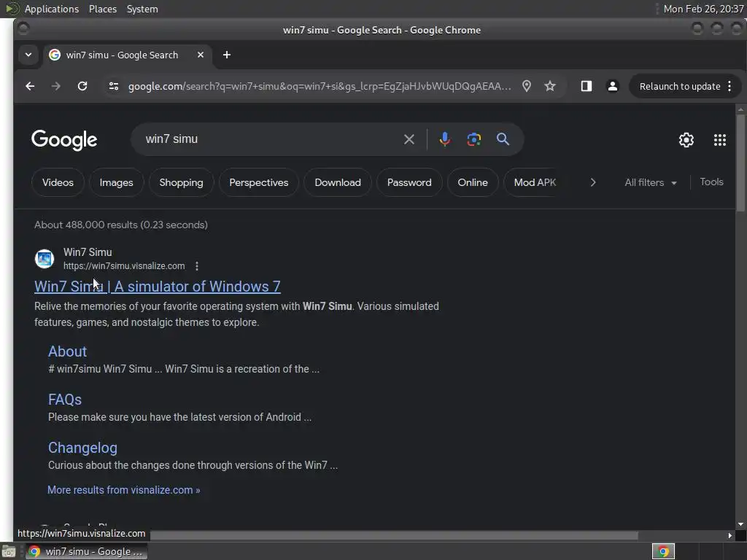
Task: Close the win7 simu Google Search tab
Action: click(x=201, y=55)
